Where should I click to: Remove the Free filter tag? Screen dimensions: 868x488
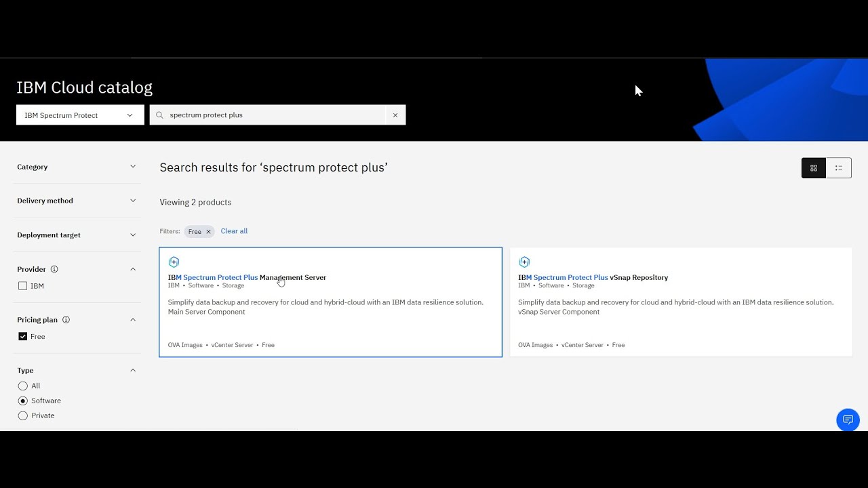208,232
